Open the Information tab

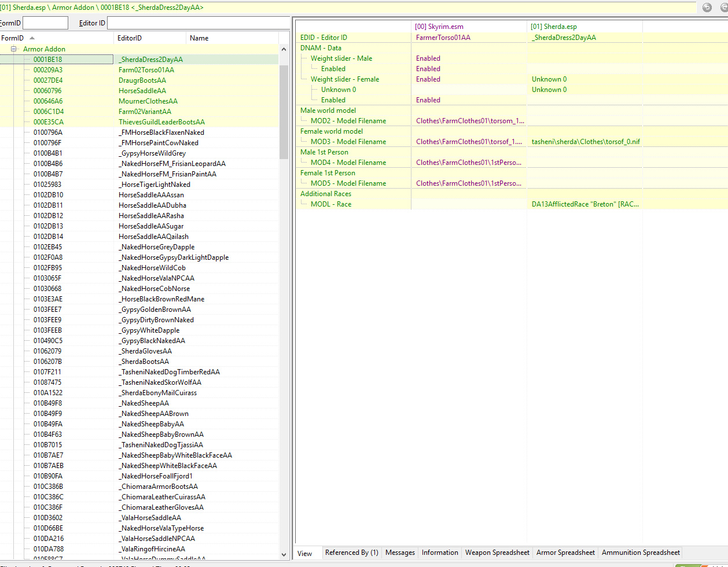[x=440, y=553]
